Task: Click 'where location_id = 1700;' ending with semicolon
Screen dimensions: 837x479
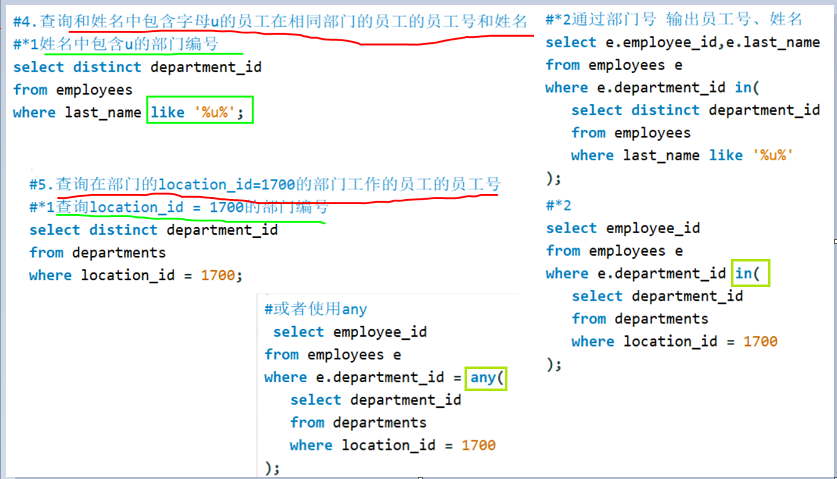Action: [x=136, y=275]
